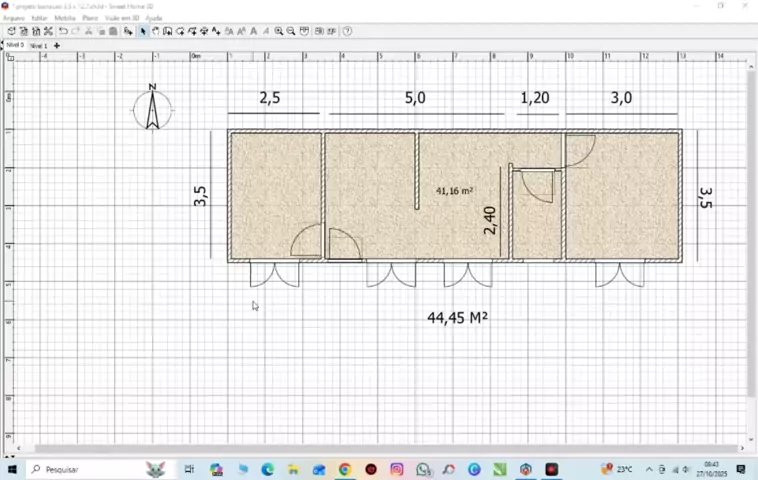Switch to the Nível 1 tab

pos(38,46)
